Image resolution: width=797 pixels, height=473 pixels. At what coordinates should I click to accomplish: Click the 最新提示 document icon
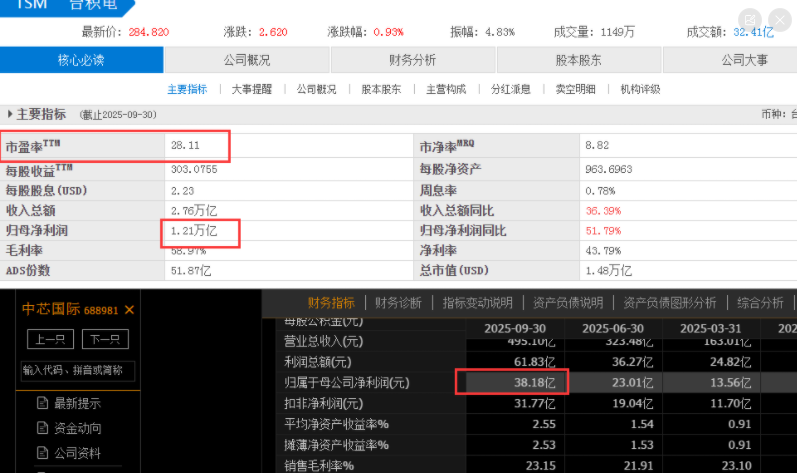(x=43, y=403)
